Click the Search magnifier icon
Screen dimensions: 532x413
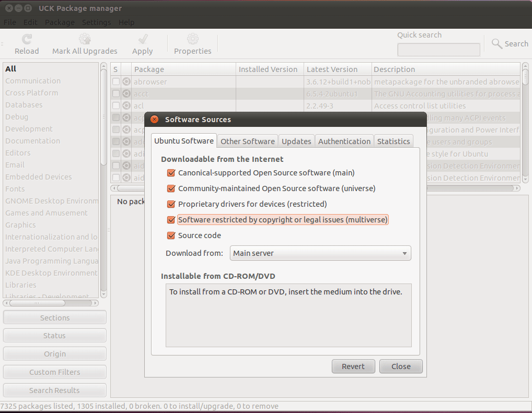497,44
